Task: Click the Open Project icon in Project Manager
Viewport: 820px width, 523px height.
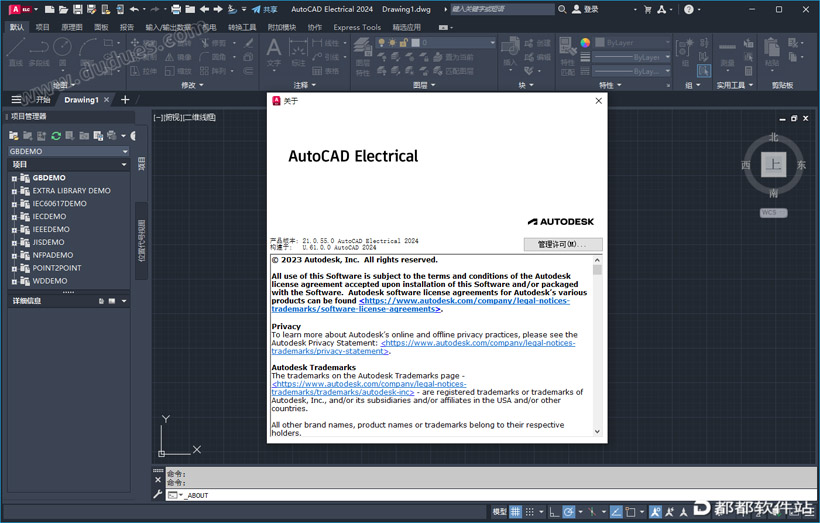Action: [14, 136]
